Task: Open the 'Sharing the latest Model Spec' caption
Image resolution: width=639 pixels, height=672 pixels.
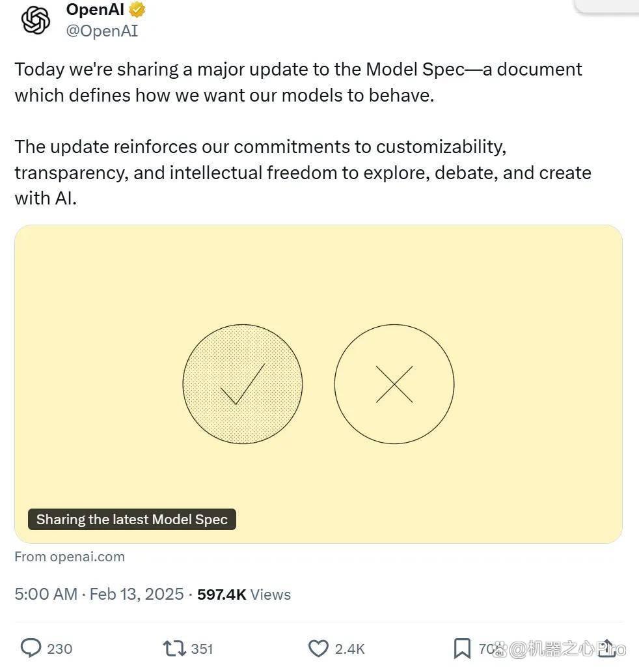Action: (132, 520)
